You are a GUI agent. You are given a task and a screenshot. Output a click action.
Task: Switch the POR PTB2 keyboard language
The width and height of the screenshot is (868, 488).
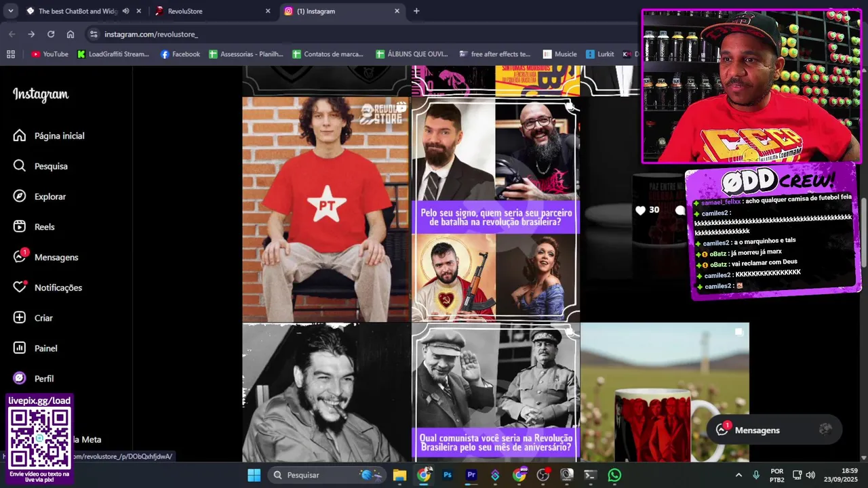[x=777, y=475]
